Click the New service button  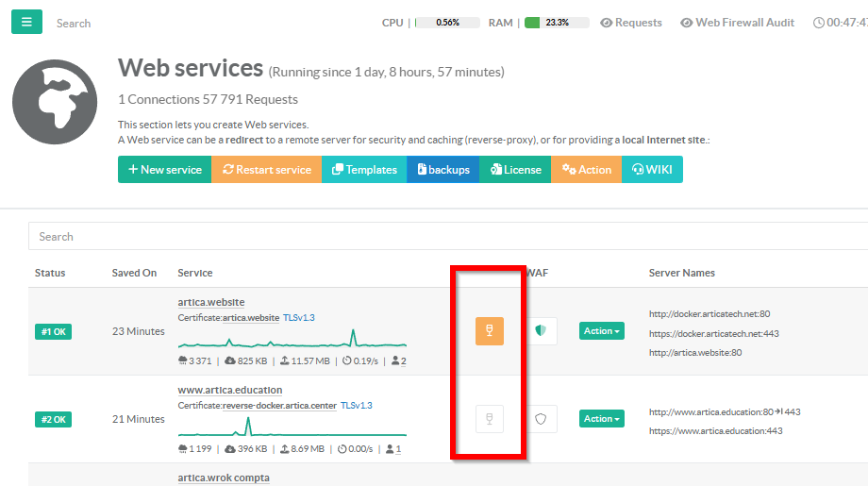tap(164, 170)
